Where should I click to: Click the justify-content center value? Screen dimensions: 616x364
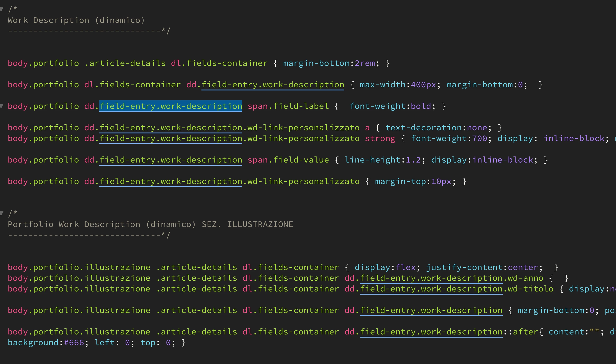click(x=523, y=267)
